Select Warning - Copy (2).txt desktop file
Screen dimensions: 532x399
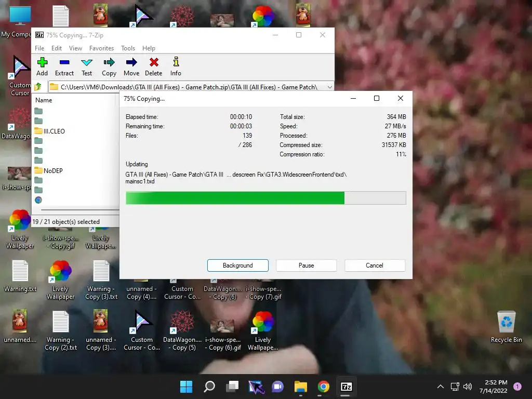pos(61,331)
